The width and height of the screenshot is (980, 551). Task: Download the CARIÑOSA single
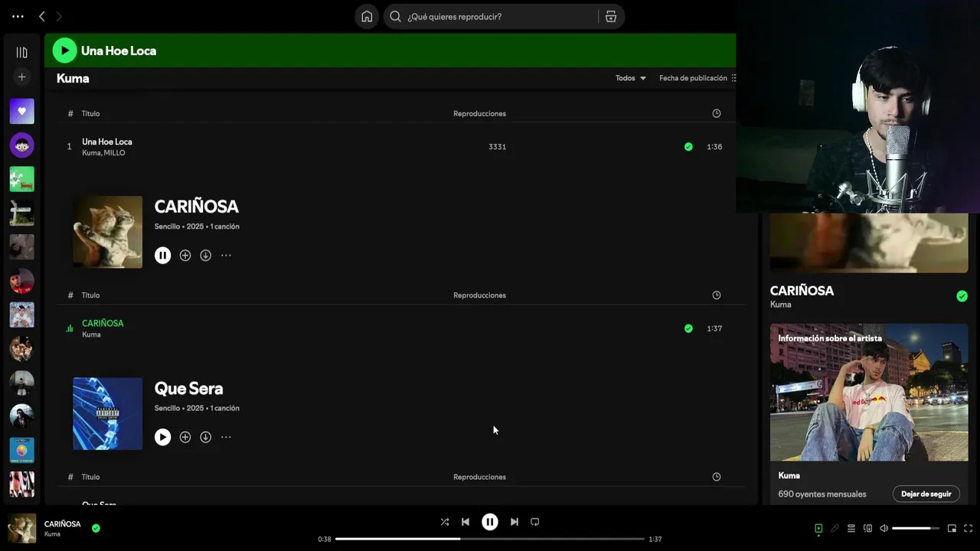(x=205, y=256)
